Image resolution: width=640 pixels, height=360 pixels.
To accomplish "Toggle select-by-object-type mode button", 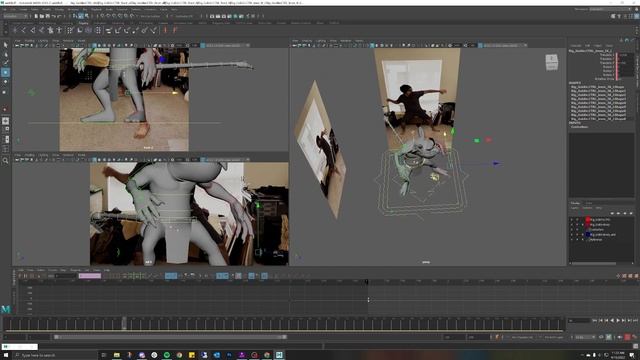I will coord(81,16).
